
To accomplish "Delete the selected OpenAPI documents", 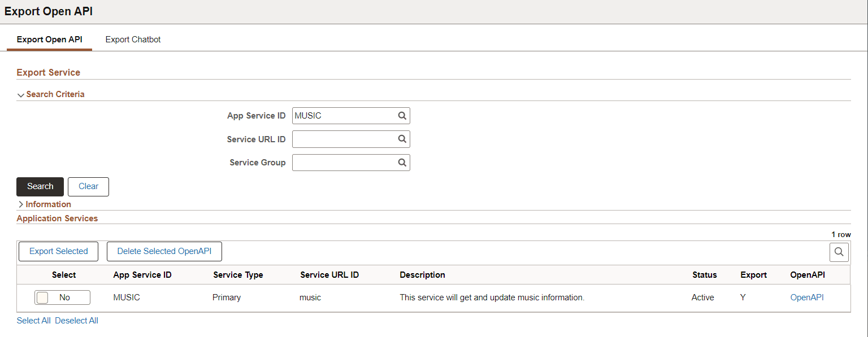I will click(x=164, y=251).
